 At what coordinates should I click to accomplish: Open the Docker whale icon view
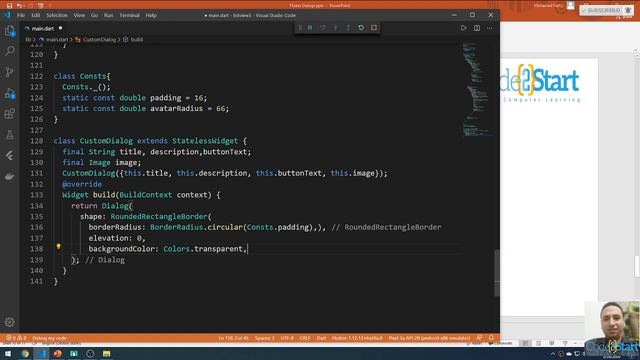pos(9,176)
